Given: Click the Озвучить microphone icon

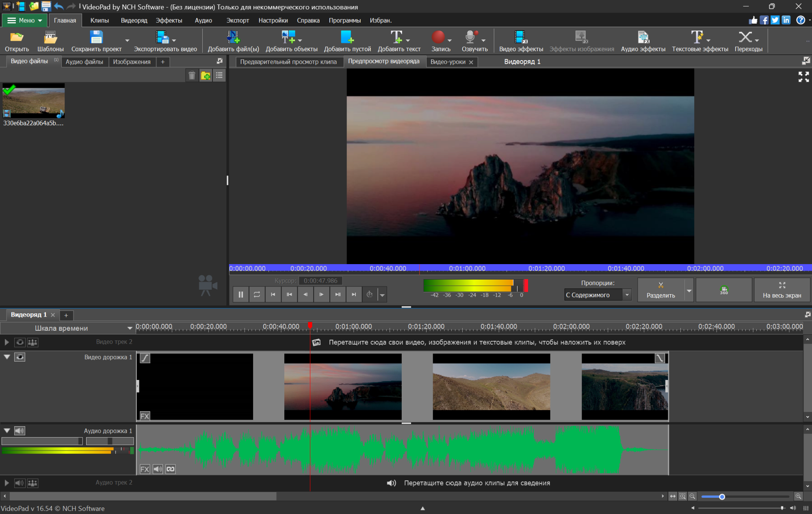Looking at the screenshot, I should [471, 37].
